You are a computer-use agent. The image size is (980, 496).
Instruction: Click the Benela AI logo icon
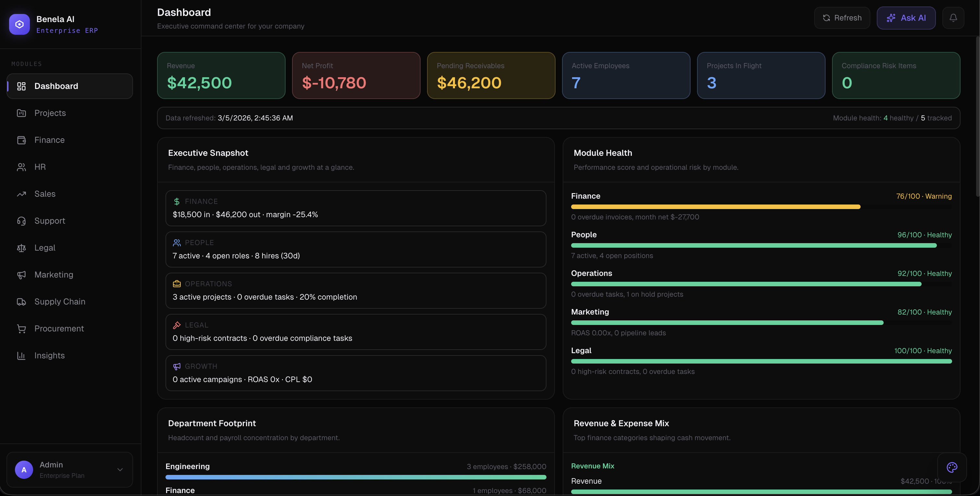click(x=19, y=24)
